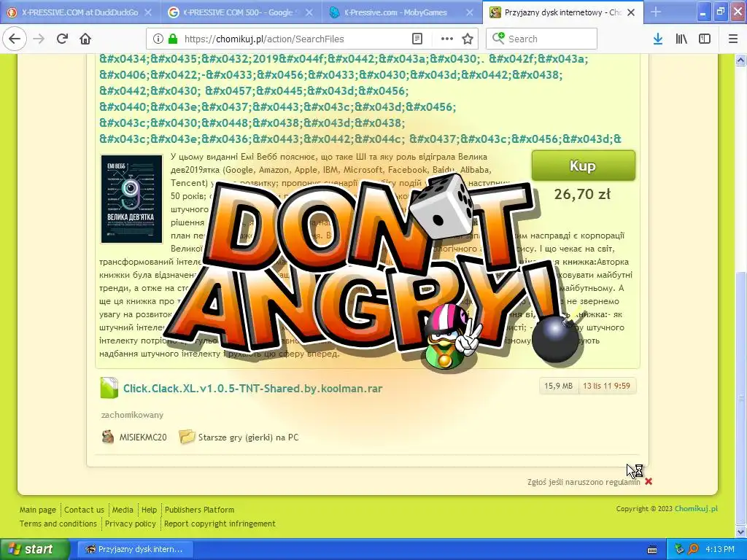Select Przyjazny dysk intern... taskbar button
The height and width of the screenshot is (560, 747).
point(134,549)
